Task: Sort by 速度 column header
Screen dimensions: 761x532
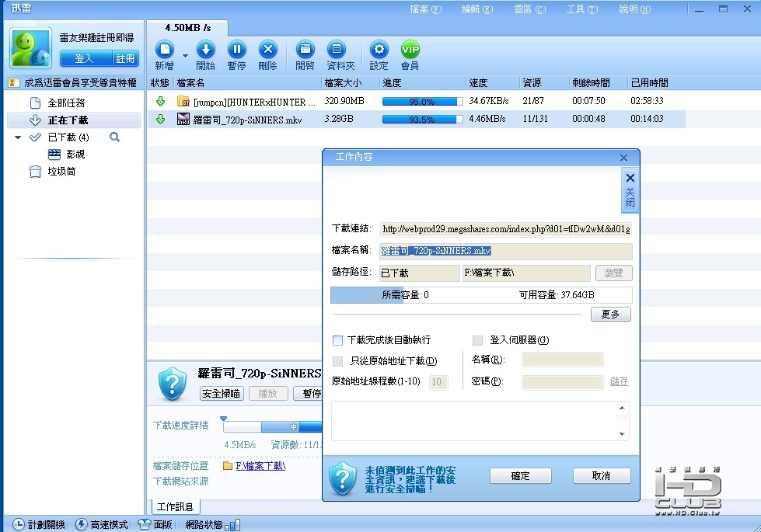Action: (x=493, y=83)
